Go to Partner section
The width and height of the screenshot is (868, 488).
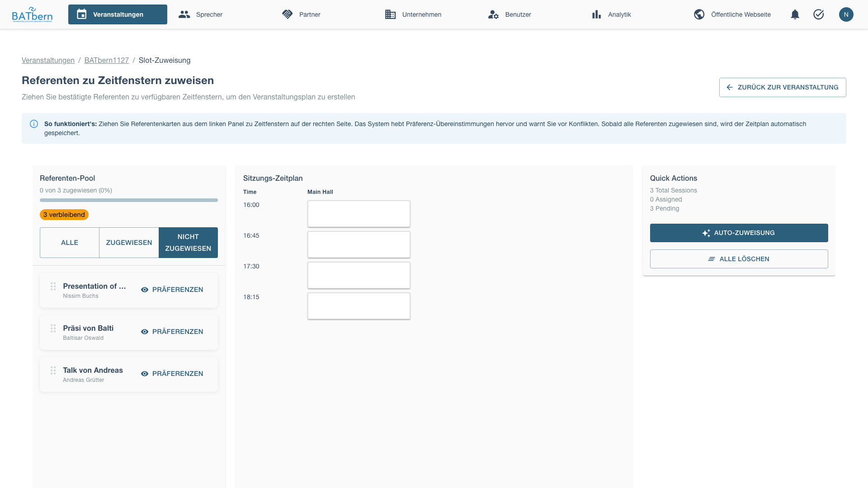301,14
